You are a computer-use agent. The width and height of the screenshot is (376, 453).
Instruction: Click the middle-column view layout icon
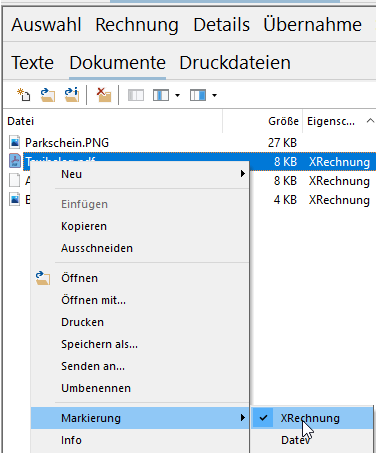click(161, 95)
